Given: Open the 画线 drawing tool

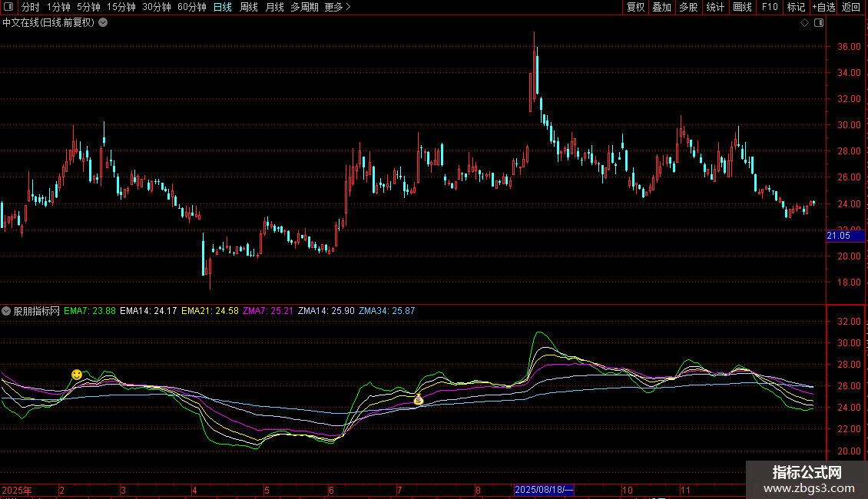Looking at the screenshot, I should point(742,7).
